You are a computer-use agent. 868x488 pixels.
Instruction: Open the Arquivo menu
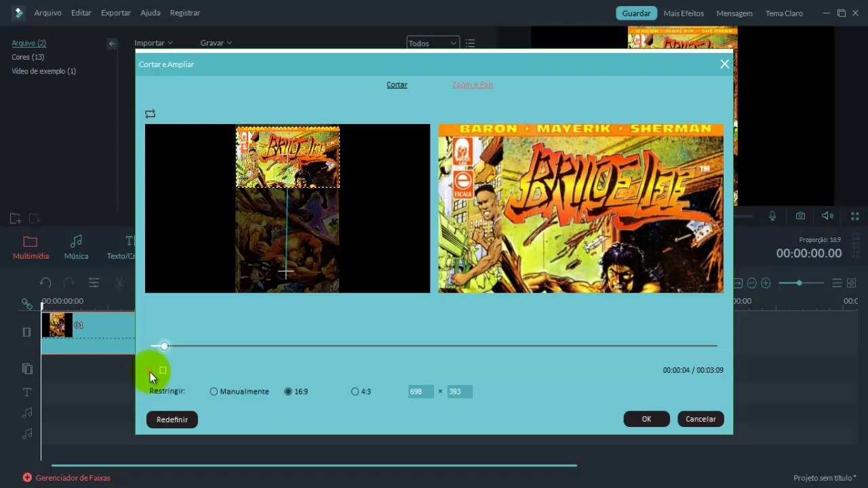click(x=47, y=13)
